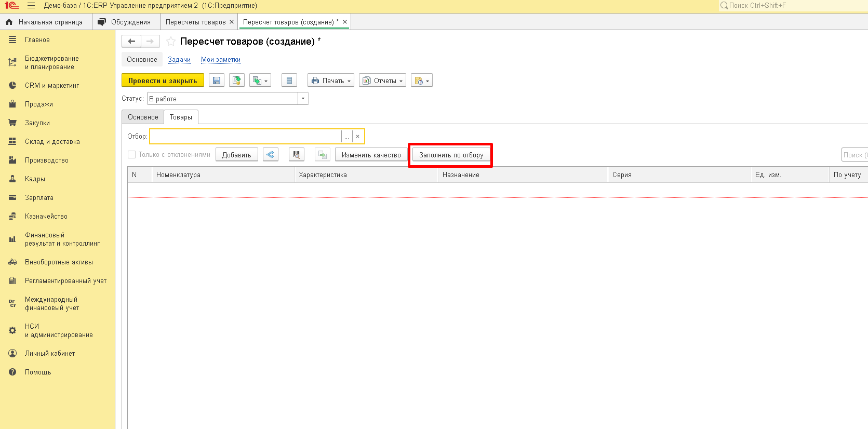This screenshot has width=868, height=429.
Task: Select the Товары tab
Action: pyautogui.click(x=181, y=117)
